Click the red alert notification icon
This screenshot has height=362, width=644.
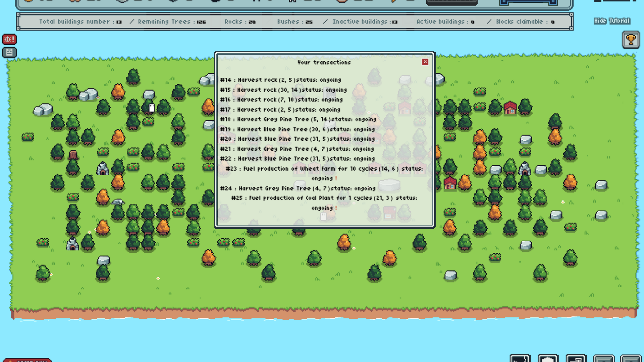point(9,39)
